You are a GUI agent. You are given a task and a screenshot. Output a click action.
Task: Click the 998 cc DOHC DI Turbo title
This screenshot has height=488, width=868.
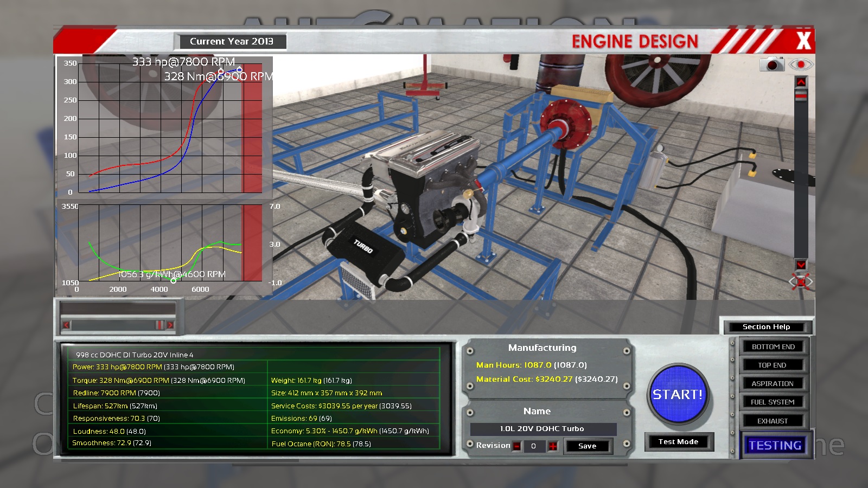pos(135,355)
